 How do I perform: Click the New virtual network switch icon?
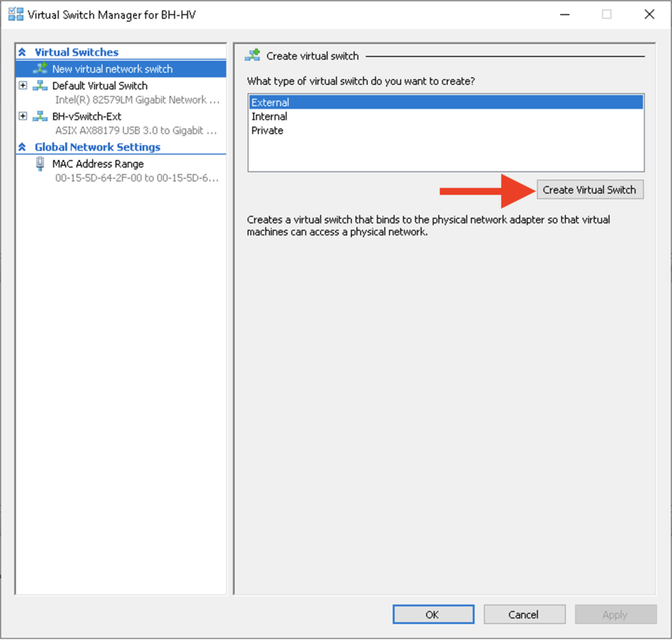[x=40, y=68]
